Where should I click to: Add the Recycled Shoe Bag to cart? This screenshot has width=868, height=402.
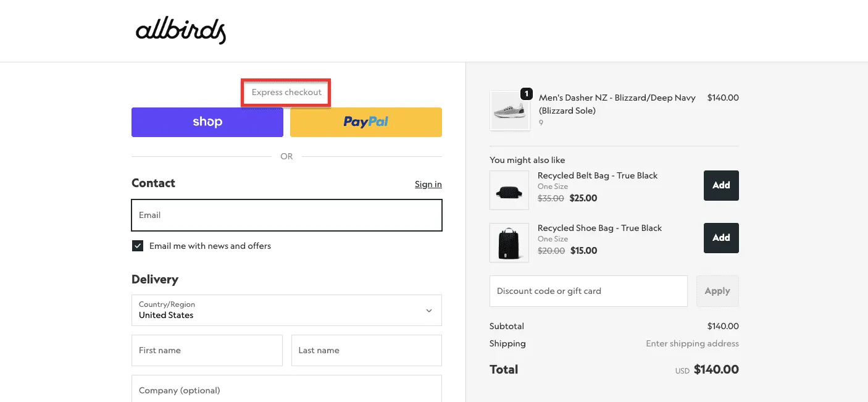[720, 238]
